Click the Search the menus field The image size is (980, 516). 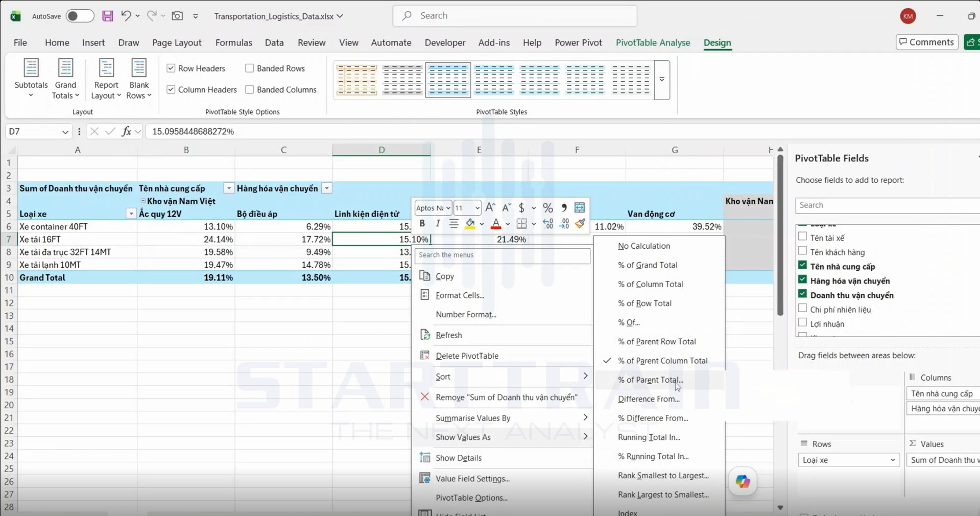503,255
